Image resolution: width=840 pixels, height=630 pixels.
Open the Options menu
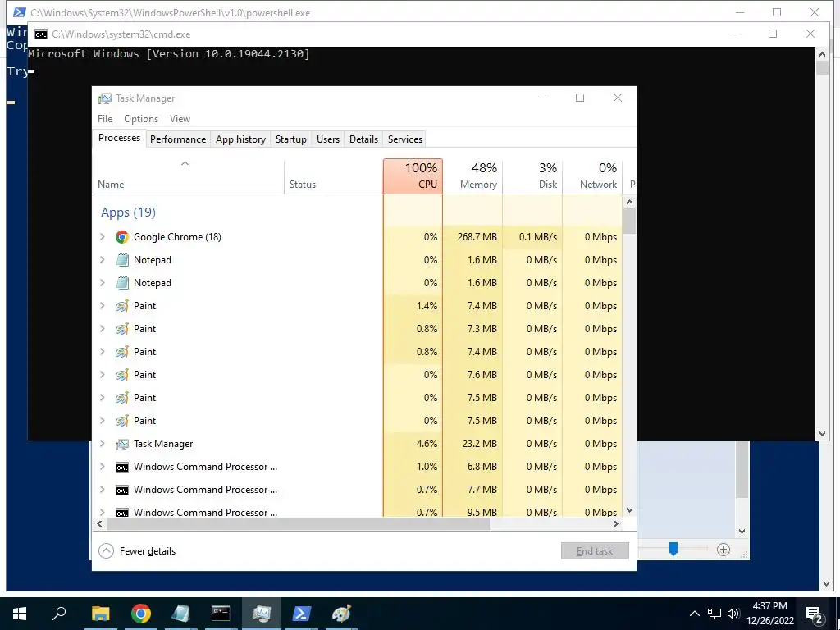(x=141, y=119)
